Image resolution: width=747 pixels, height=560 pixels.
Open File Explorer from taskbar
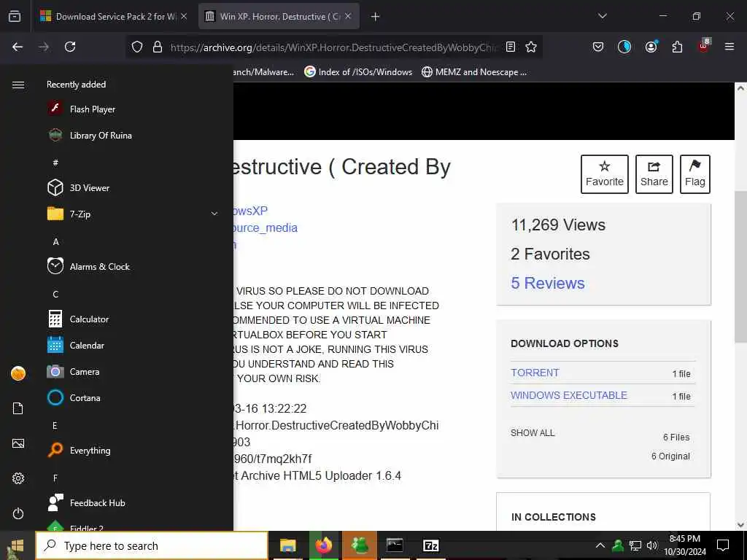[287, 545]
